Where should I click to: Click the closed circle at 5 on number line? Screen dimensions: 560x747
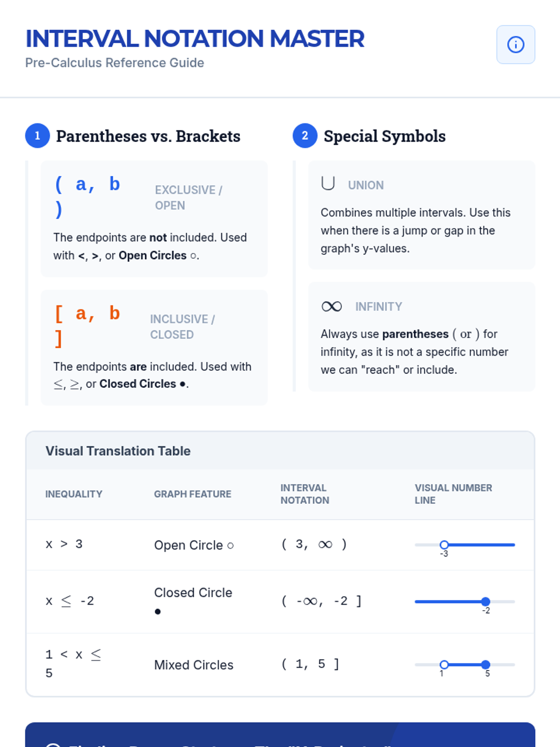[486, 664]
